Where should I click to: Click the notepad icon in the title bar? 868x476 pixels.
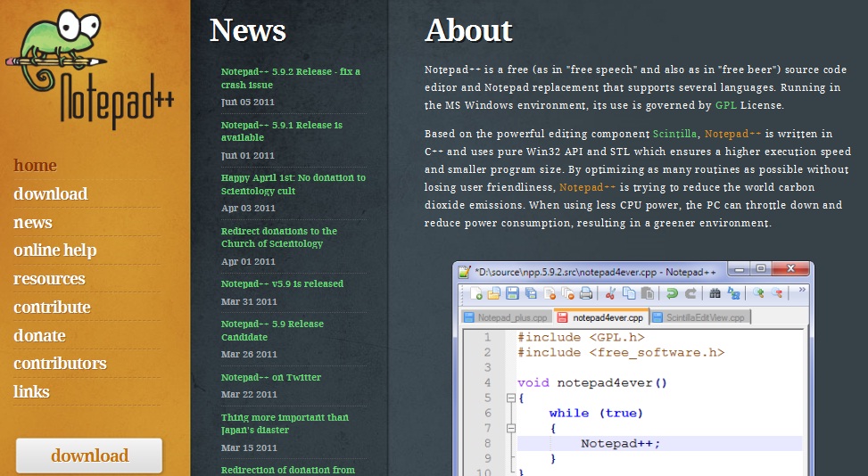click(464, 272)
